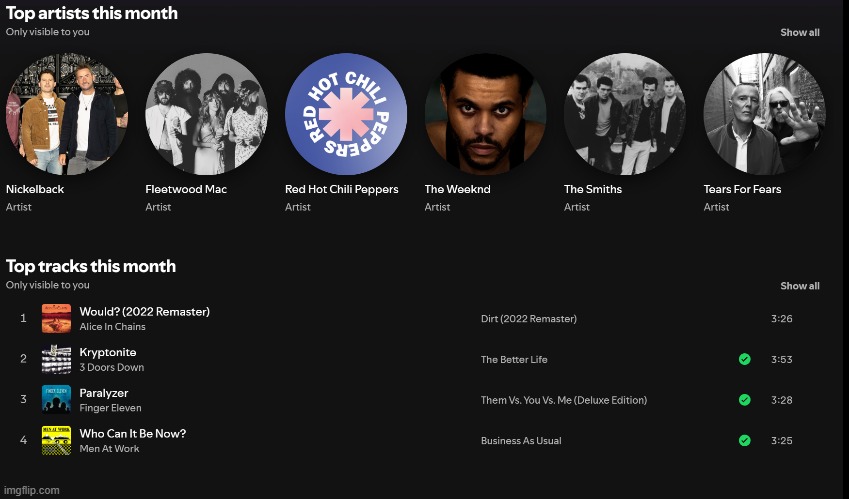Open The Better Life album link

tap(514, 360)
